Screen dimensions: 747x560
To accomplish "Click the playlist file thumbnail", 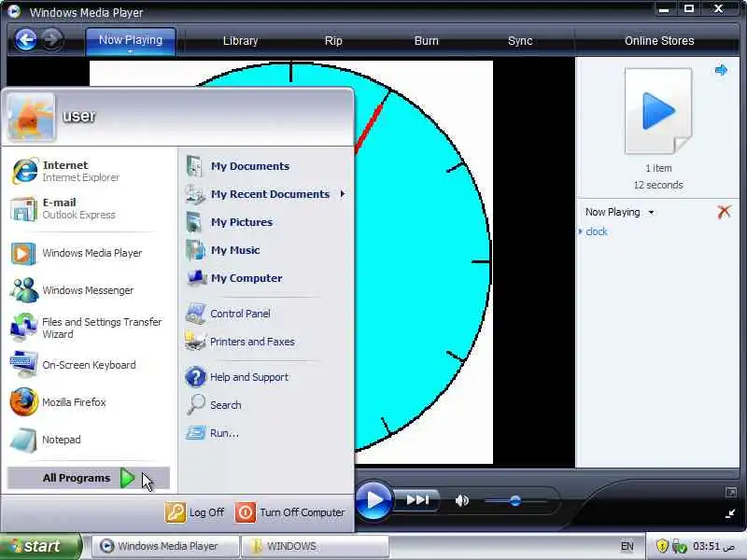I will 658,111.
